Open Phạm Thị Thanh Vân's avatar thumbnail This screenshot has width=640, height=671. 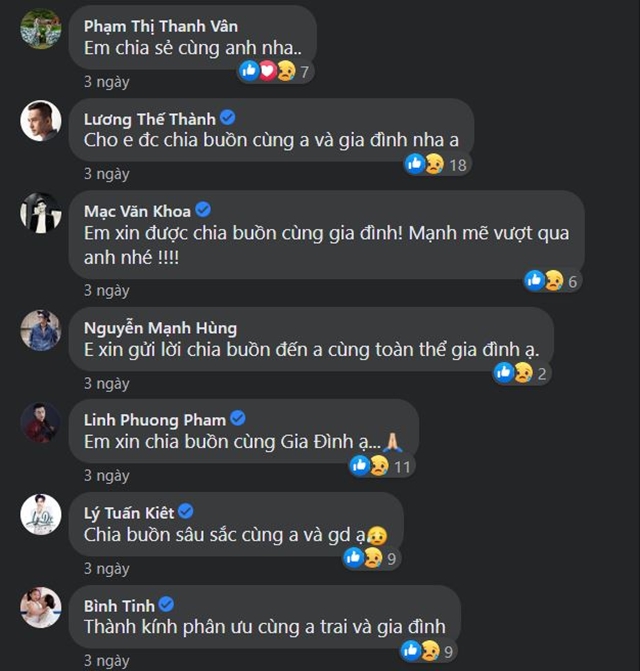point(41,28)
